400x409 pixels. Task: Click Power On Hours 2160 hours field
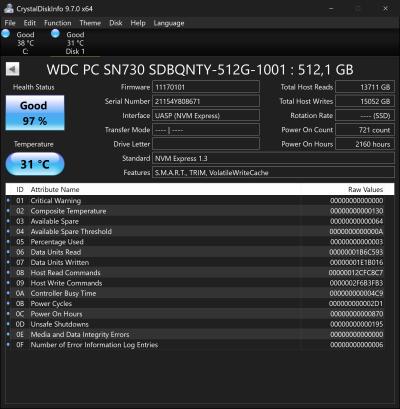coord(365,144)
